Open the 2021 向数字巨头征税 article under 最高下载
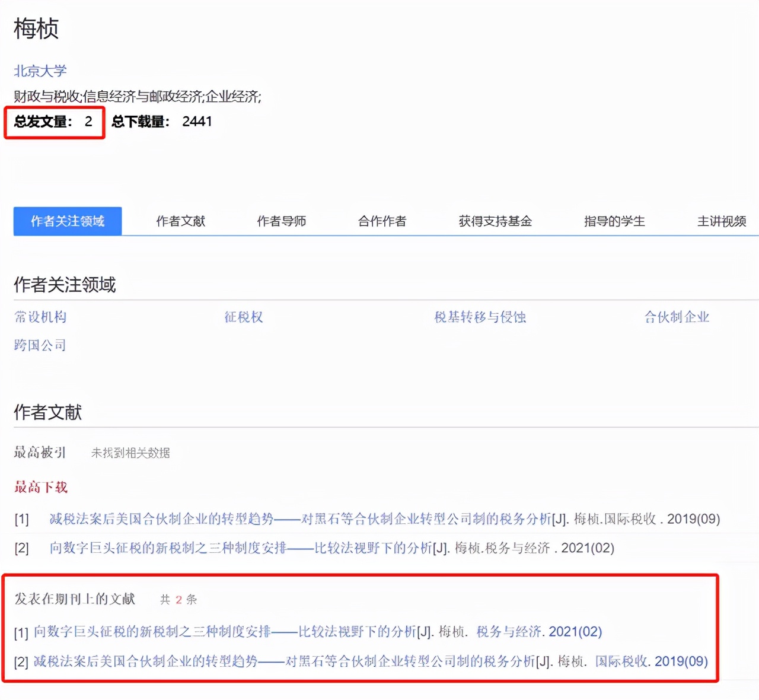Image resolution: width=759 pixels, height=700 pixels. point(237,548)
